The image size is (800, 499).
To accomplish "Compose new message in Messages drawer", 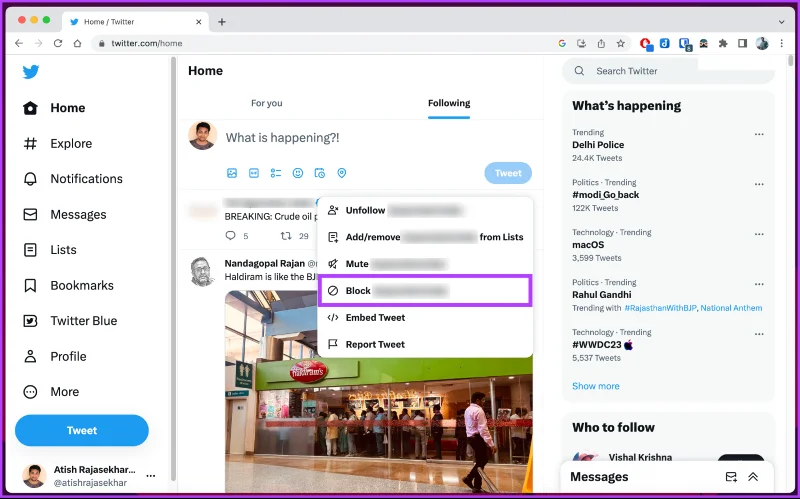I will 731,477.
